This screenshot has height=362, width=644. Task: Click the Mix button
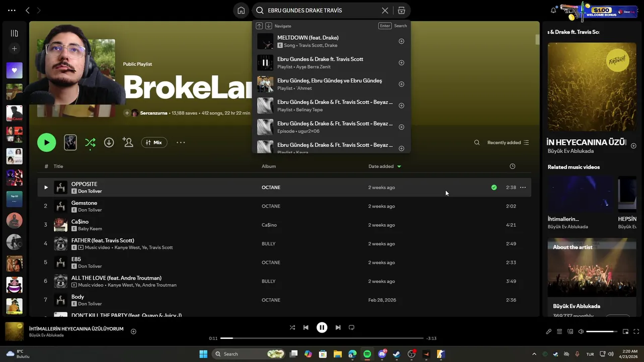(154, 143)
